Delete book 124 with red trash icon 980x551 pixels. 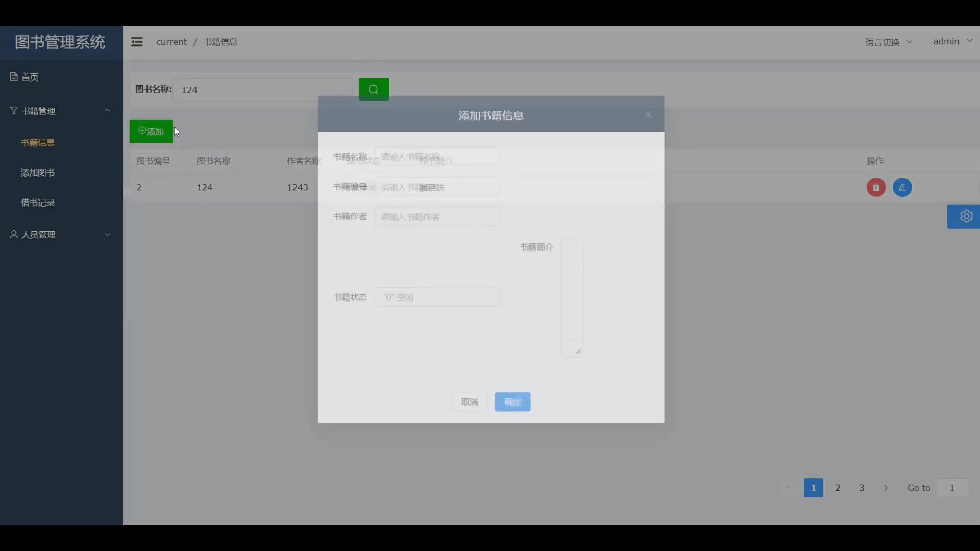pyautogui.click(x=876, y=187)
